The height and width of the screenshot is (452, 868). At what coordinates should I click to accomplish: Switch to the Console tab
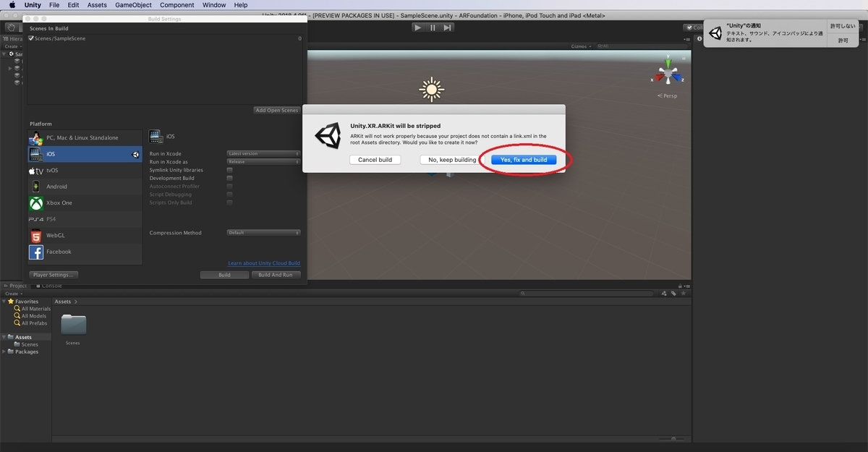click(x=51, y=286)
